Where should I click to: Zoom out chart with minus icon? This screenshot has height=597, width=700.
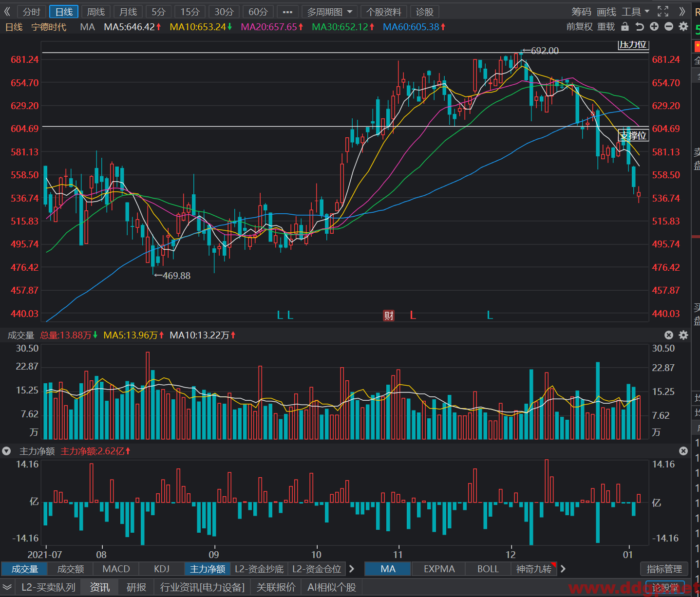[669, 27]
